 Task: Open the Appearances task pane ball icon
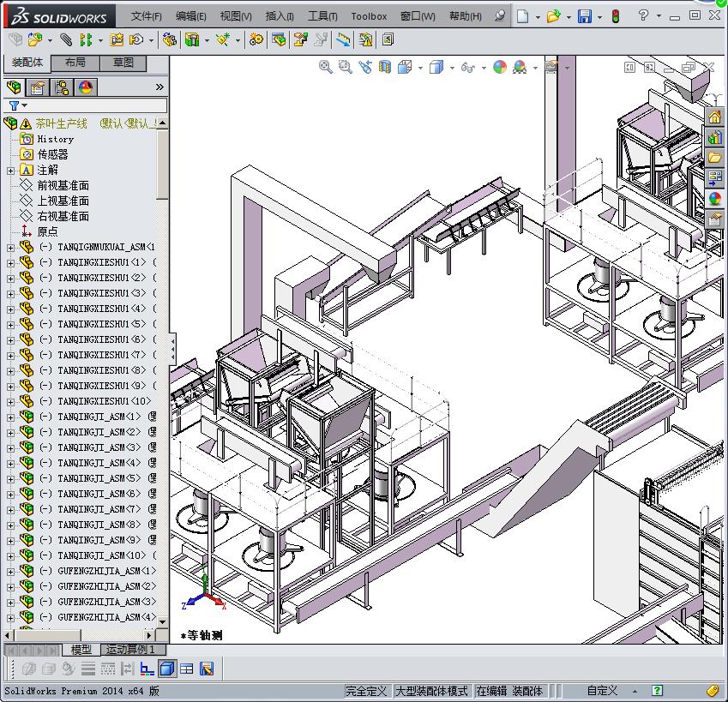715,198
